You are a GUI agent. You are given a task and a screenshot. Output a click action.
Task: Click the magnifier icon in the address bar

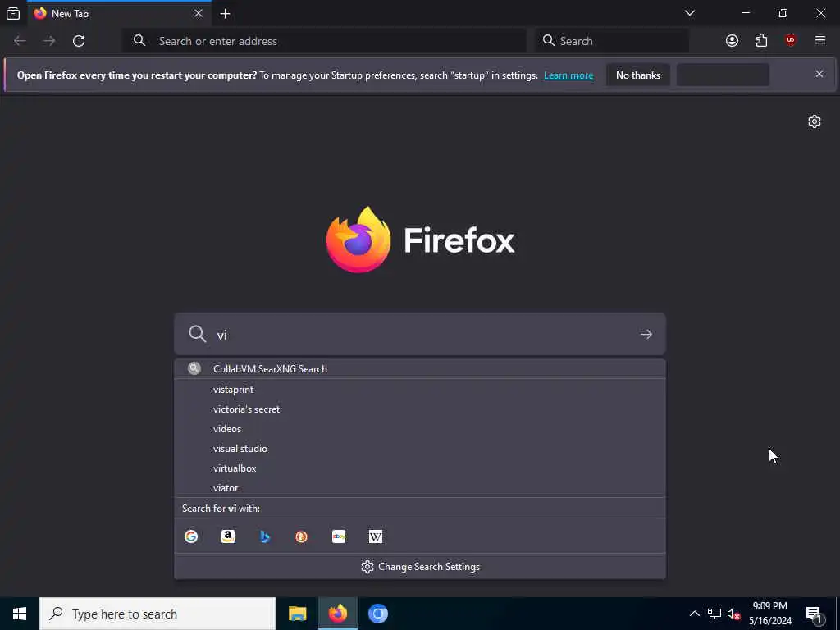(139, 41)
